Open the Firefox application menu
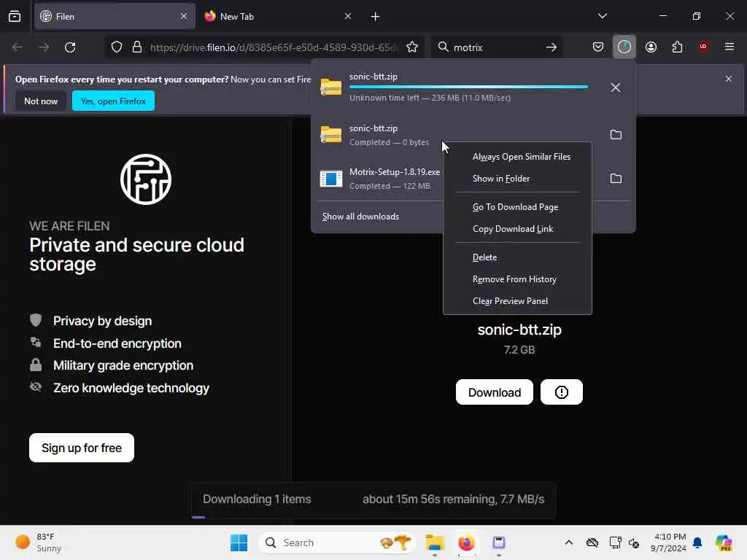747x560 pixels. [x=729, y=47]
